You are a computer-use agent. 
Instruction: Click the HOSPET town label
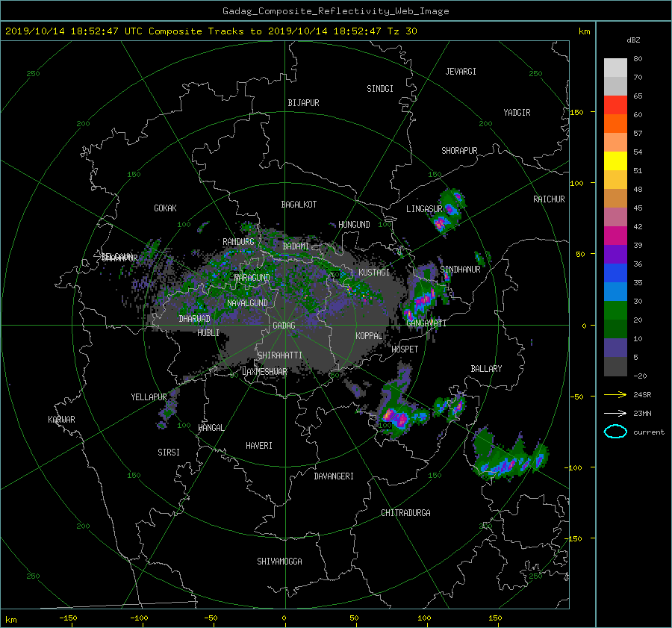click(x=405, y=349)
